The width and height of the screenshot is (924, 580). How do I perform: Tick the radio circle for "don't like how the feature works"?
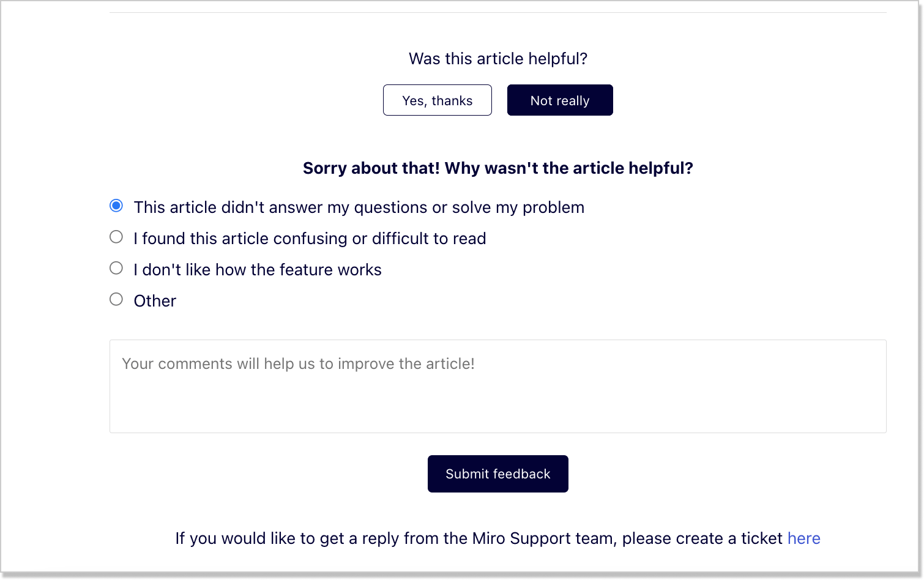pyautogui.click(x=116, y=268)
